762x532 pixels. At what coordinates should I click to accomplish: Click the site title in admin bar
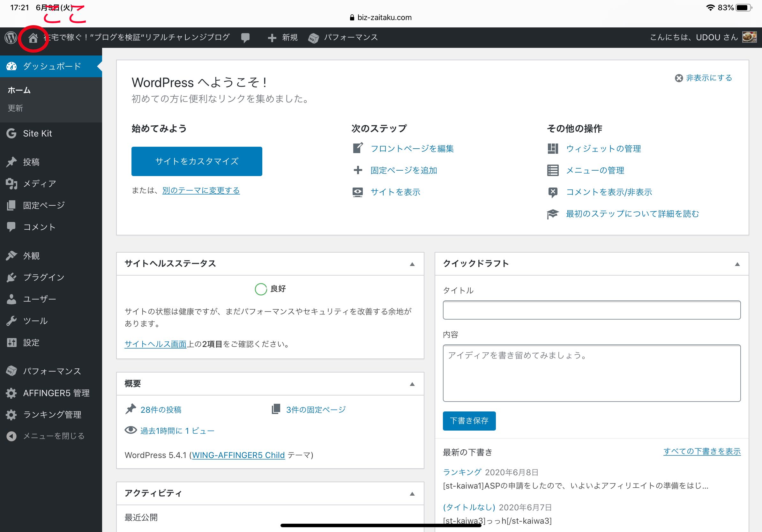(x=137, y=37)
